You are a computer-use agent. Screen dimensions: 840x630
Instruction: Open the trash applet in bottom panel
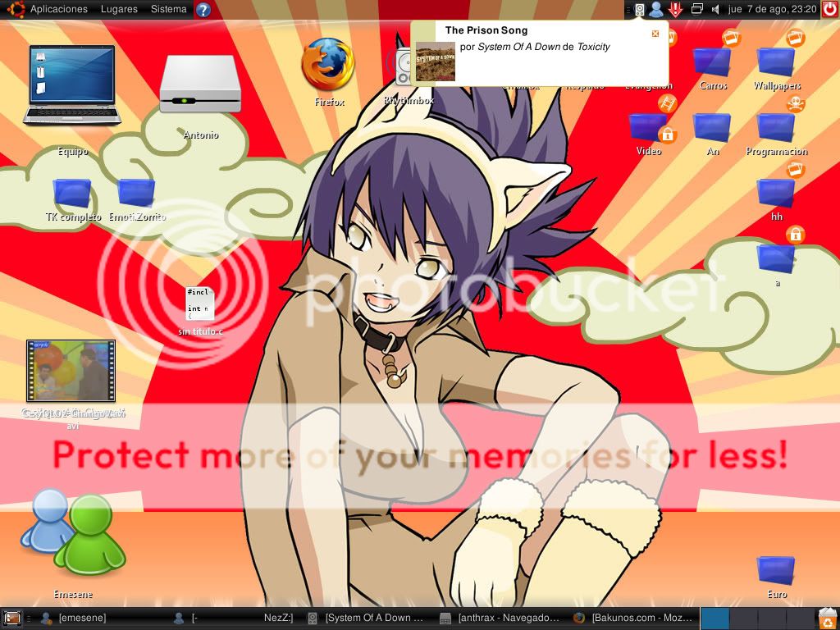pyautogui.click(x=828, y=619)
